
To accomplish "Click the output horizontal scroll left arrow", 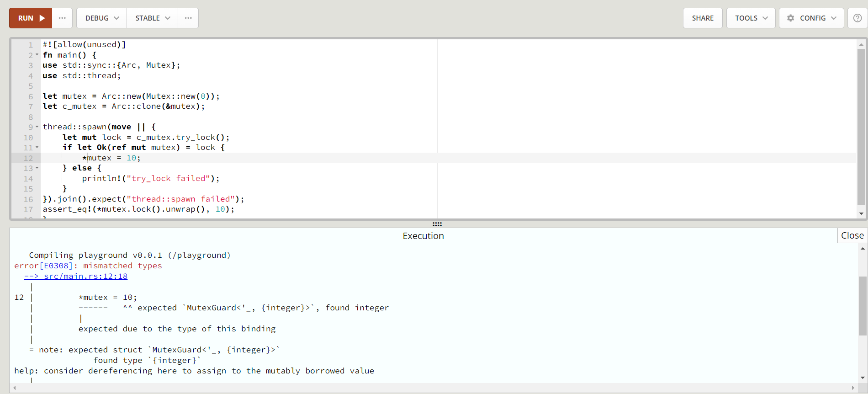I will point(14,388).
